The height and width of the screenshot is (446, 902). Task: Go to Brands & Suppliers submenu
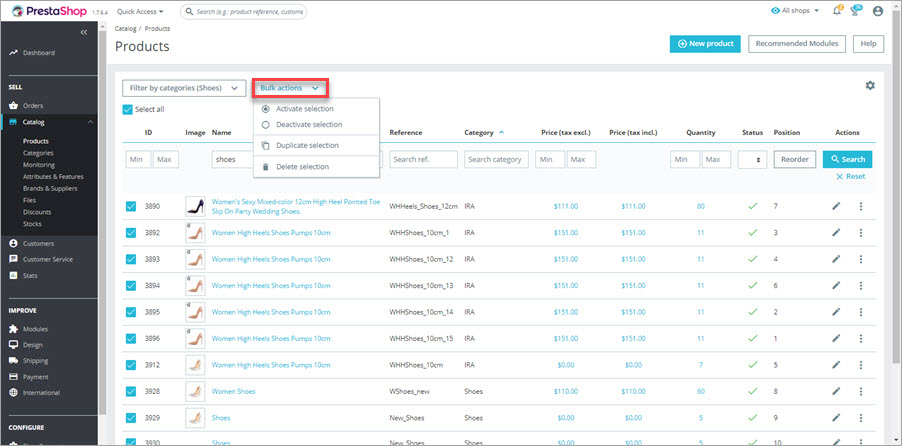(x=50, y=188)
